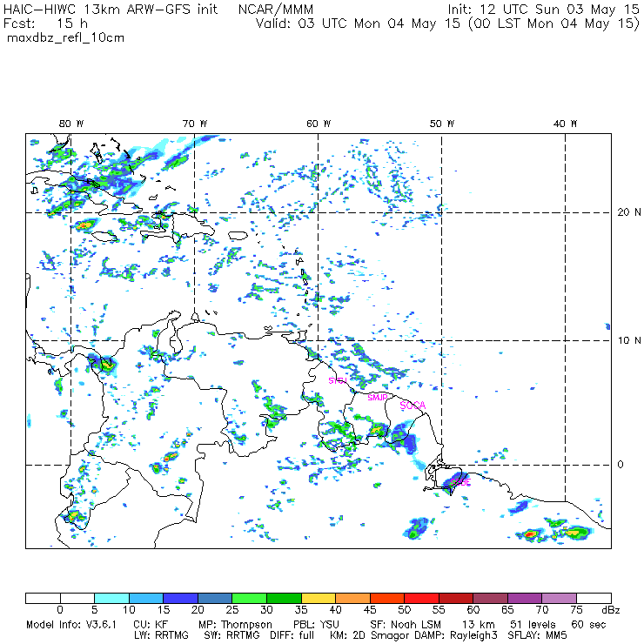The height and width of the screenshot is (644, 644).
Task: Click the equator '0' latitude label
Action: (621, 465)
